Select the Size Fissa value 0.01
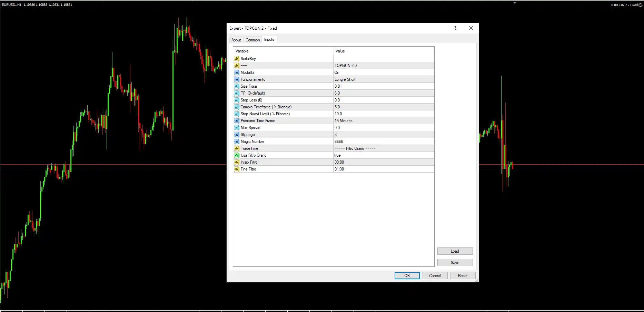Viewport: 644px width, 312px height. click(x=384, y=86)
